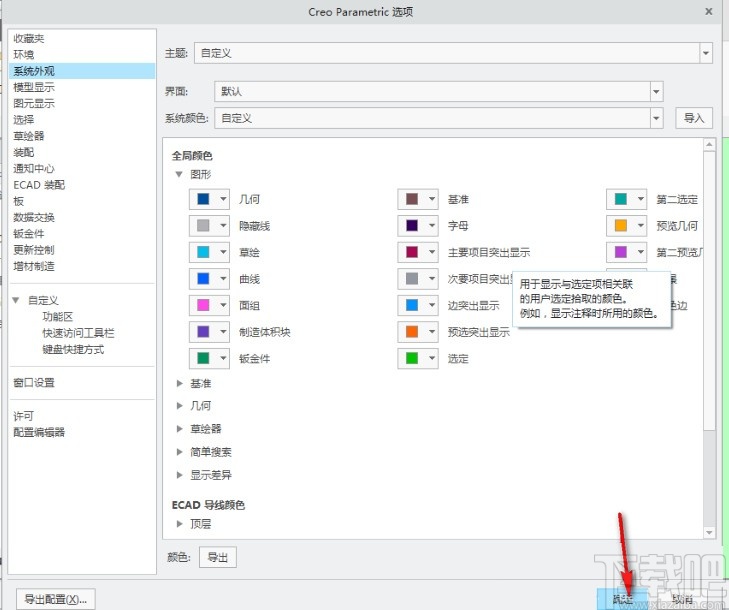Open 快速访问工具栏 customization

(x=78, y=333)
